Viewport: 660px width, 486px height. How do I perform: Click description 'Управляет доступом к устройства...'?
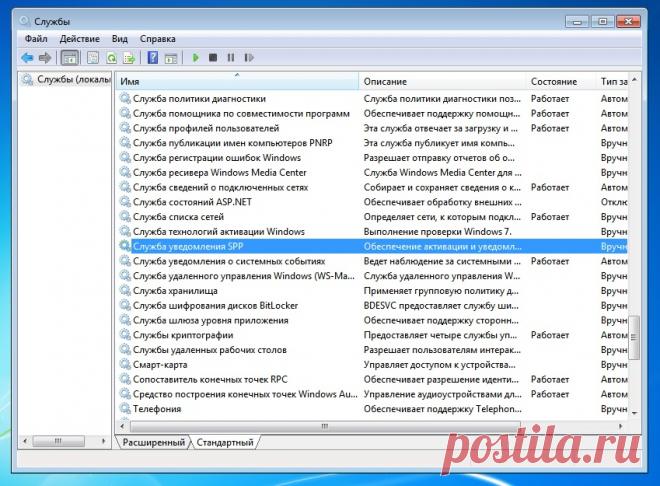tap(439, 364)
